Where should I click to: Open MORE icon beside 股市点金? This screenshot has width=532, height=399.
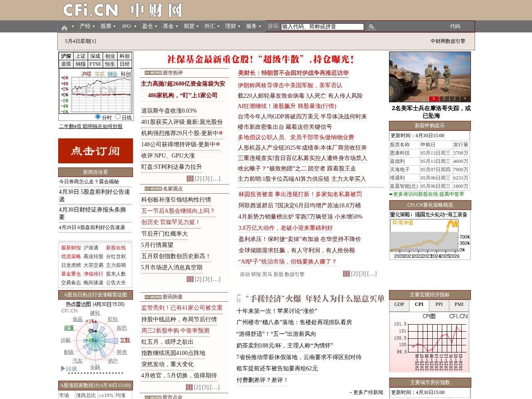[153, 397]
